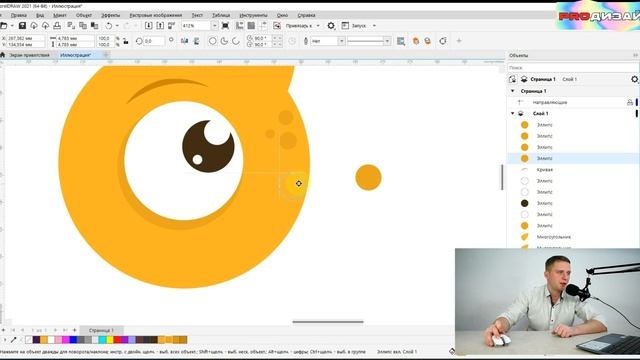Click the To front of layer icon
The image size is (640, 360).
[x=416, y=41]
